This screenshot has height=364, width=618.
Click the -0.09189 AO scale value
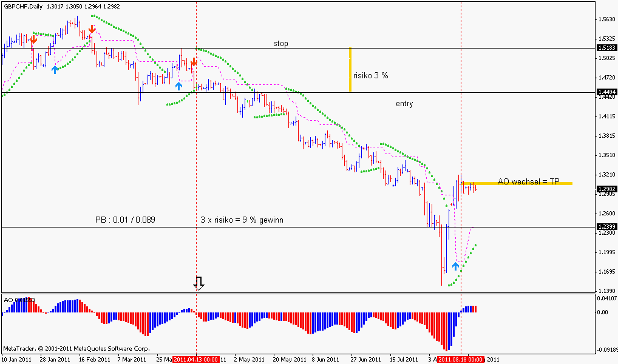[607, 350]
